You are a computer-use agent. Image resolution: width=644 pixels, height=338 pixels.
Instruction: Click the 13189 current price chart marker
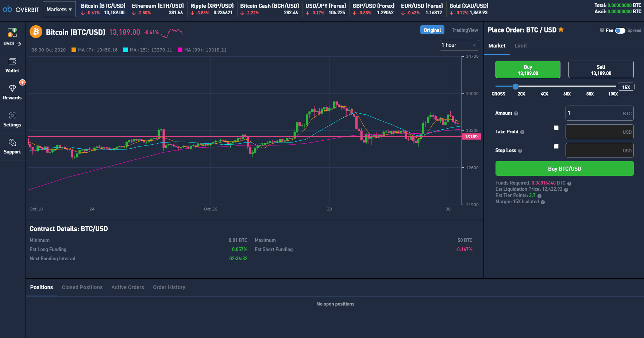(471, 137)
